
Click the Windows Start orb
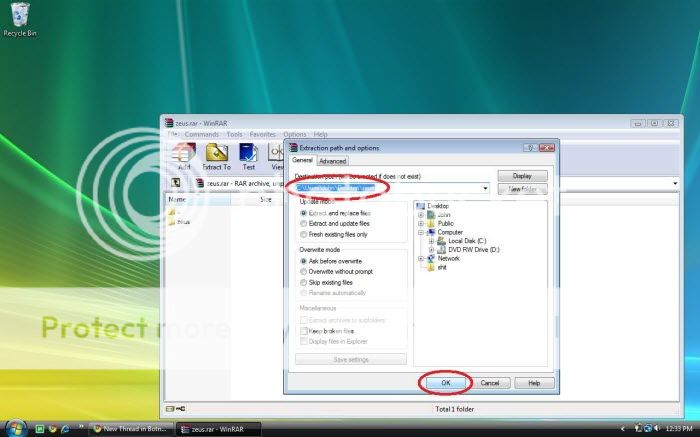pyautogui.click(x=13, y=428)
